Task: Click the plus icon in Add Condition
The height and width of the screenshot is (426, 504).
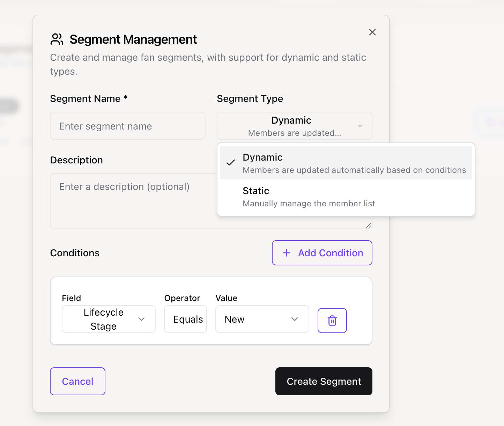Action: [x=287, y=253]
